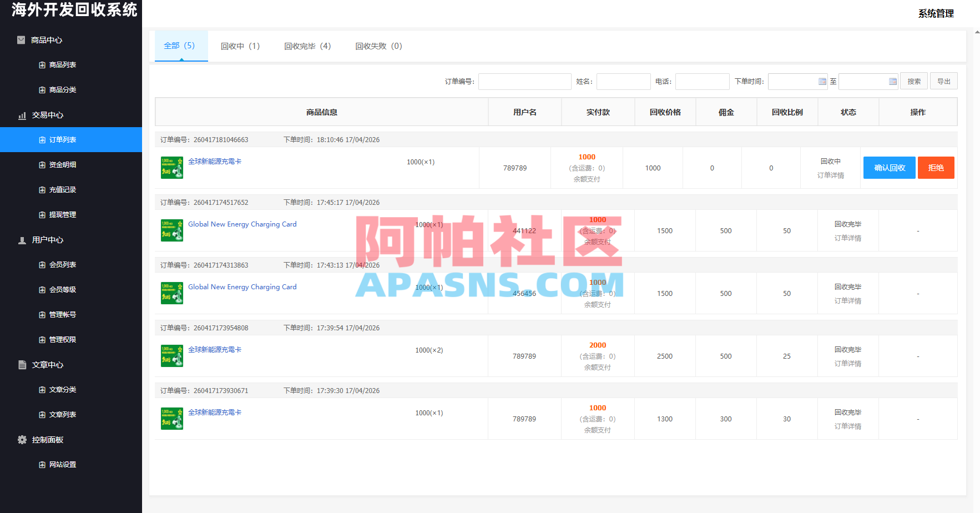Click the 商品中心 section icon

point(21,40)
